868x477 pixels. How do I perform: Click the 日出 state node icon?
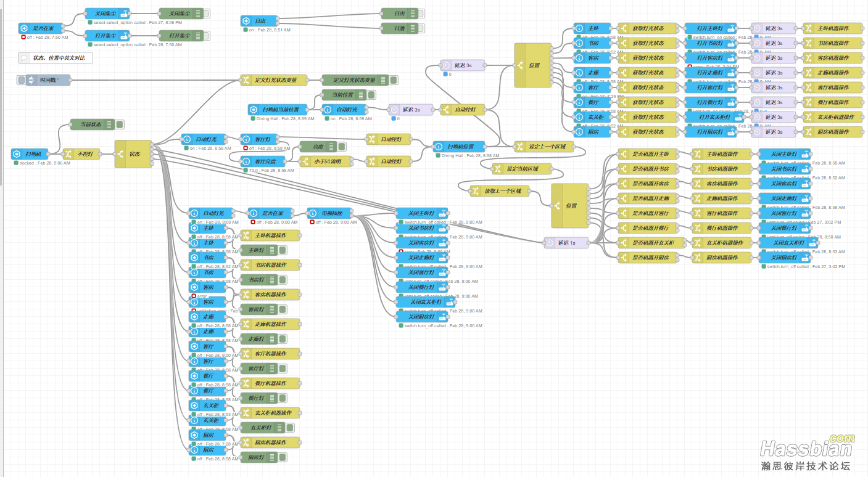(x=246, y=21)
